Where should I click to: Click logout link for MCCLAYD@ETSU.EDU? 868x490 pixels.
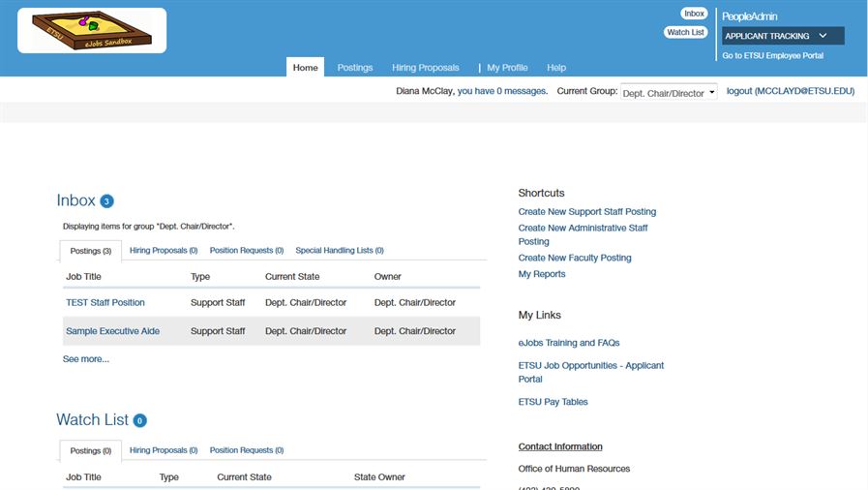point(790,91)
